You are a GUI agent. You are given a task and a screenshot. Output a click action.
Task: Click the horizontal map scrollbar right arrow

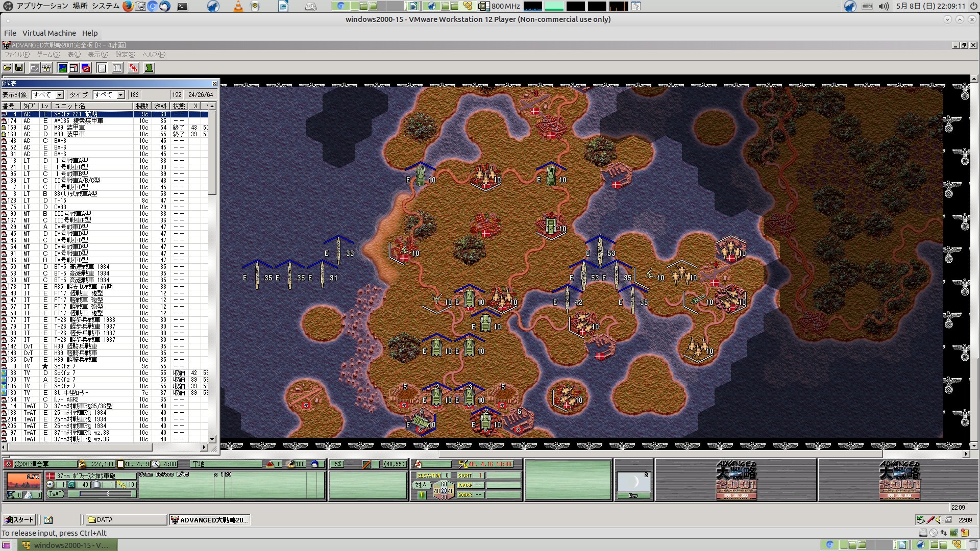pos(966,454)
